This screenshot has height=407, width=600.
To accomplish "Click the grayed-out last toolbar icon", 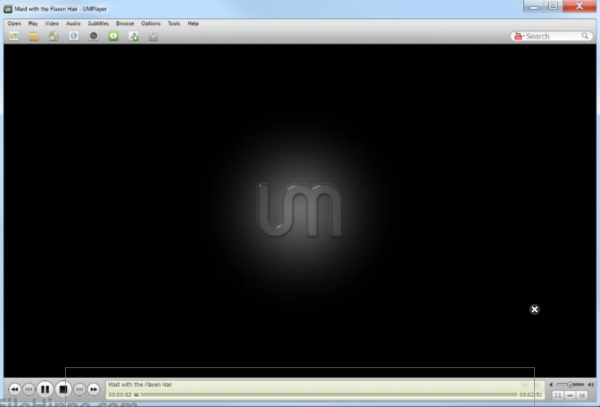I will pyautogui.click(x=153, y=36).
